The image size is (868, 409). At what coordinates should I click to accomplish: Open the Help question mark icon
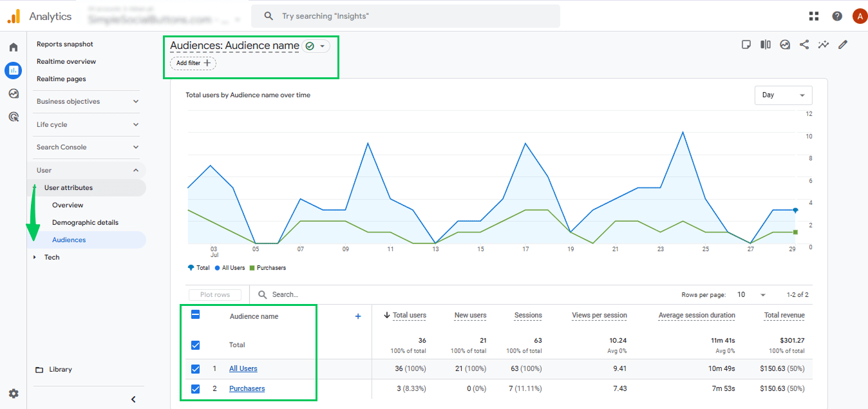837,16
